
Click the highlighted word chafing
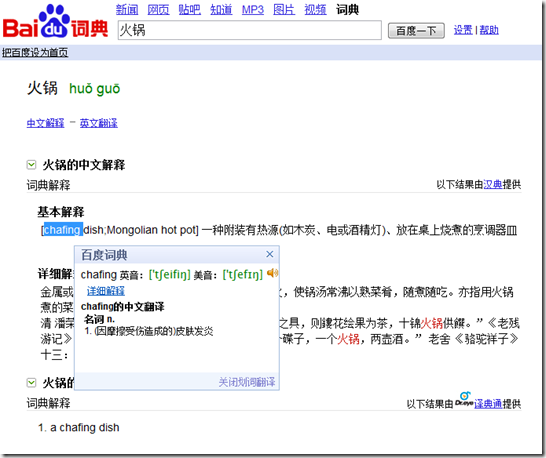click(x=62, y=230)
